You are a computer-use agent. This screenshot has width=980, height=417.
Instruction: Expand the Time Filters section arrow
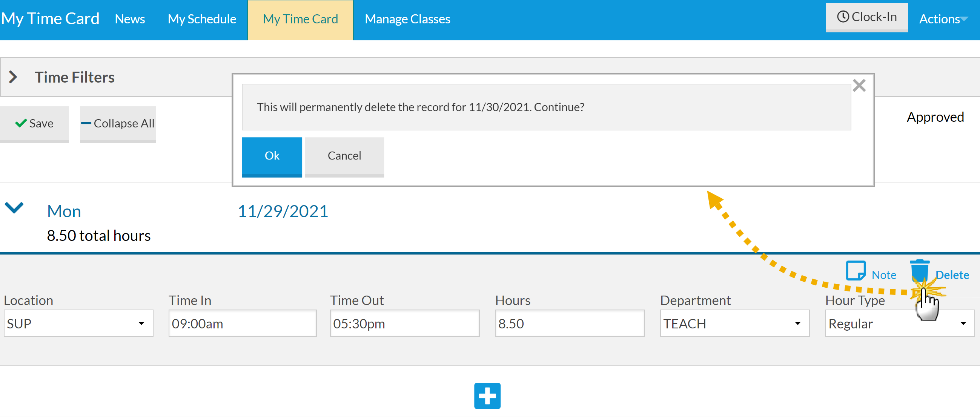[x=13, y=77]
